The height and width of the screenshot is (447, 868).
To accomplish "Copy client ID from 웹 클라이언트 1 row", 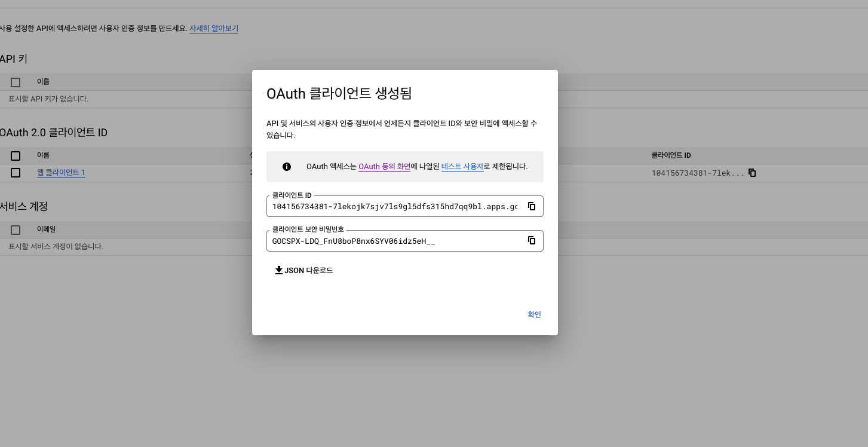I will (752, 173).
